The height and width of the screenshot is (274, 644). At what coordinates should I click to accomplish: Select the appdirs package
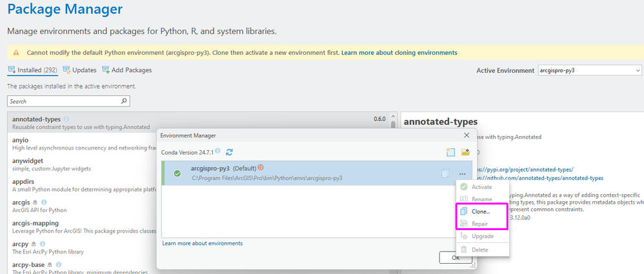pos(82,186)
